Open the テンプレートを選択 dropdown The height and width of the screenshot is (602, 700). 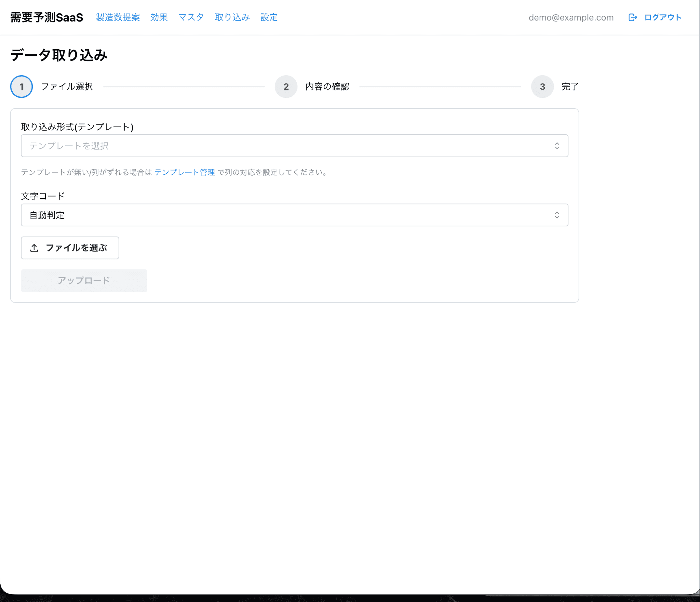tap(295, 146)
